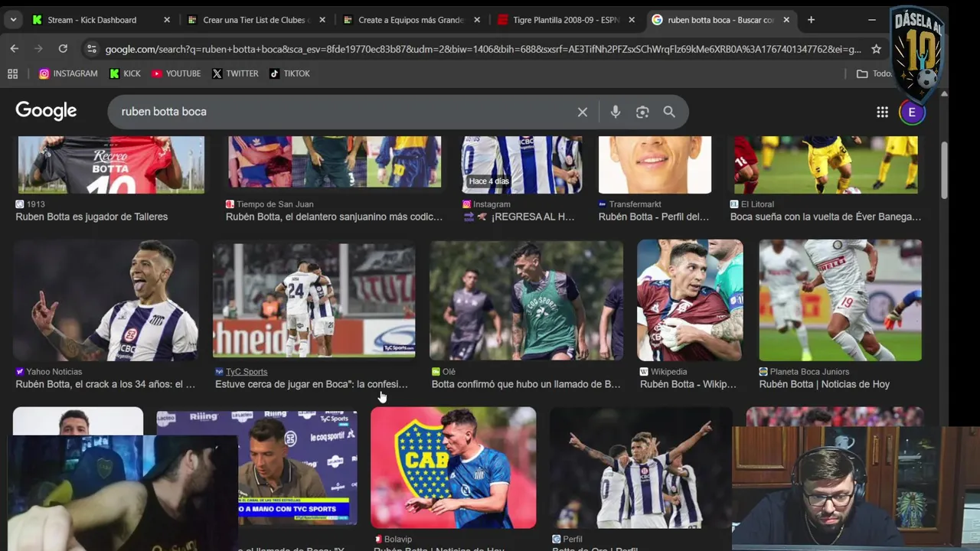Open Instagram image labeled Hace 4 días
The height and width of the screenshot is (551, 980).
521,165
